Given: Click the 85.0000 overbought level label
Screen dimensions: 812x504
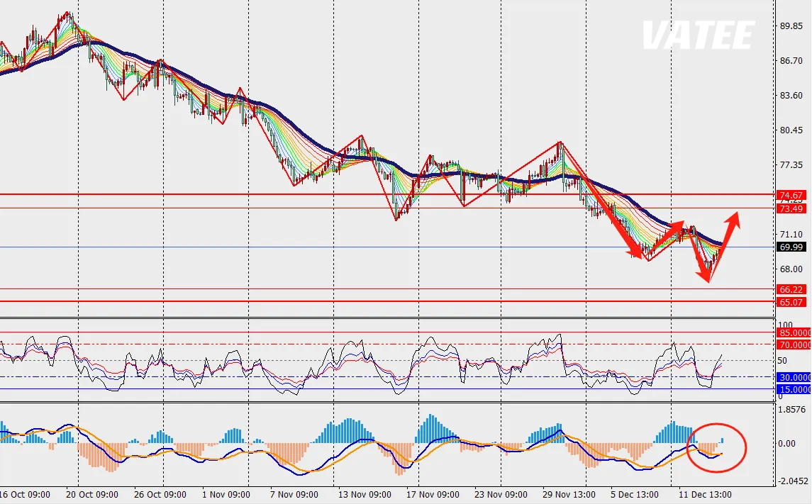Looking at the screenshot, I should [794, 332].
